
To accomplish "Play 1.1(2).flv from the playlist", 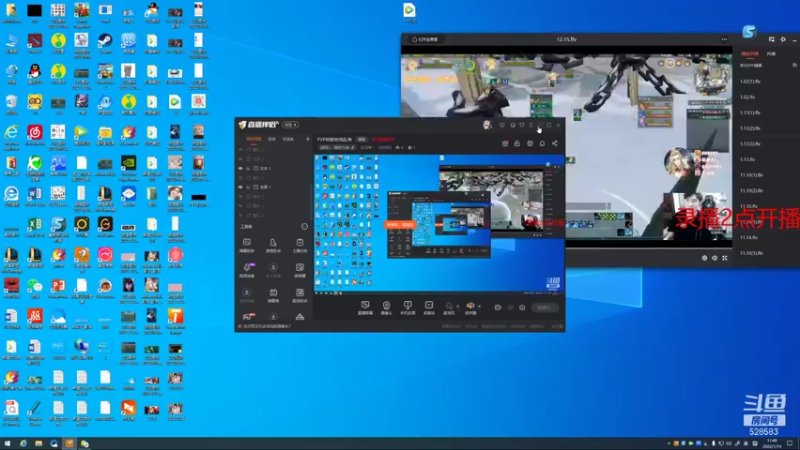I will [750, 128].
